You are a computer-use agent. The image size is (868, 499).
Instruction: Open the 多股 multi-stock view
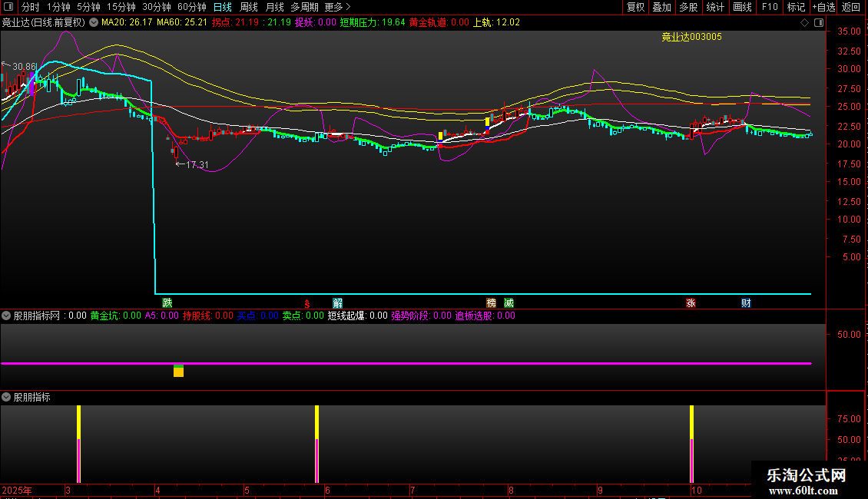pos(688,7)
